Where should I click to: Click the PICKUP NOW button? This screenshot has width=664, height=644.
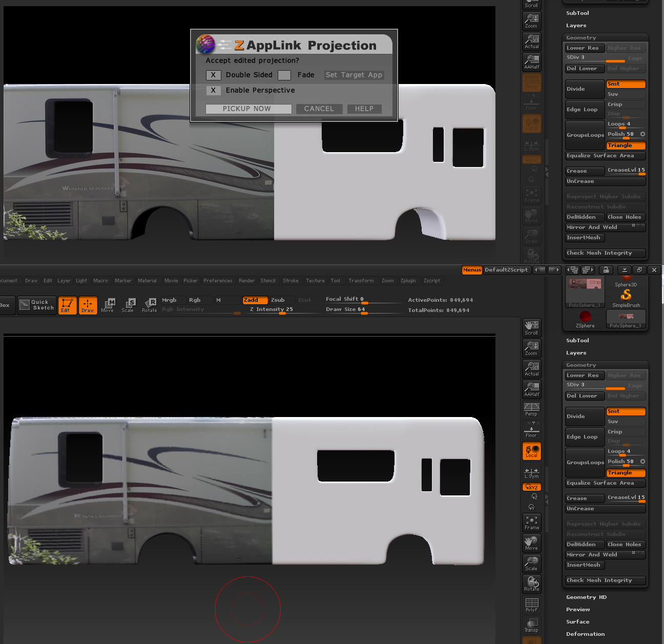248,109
